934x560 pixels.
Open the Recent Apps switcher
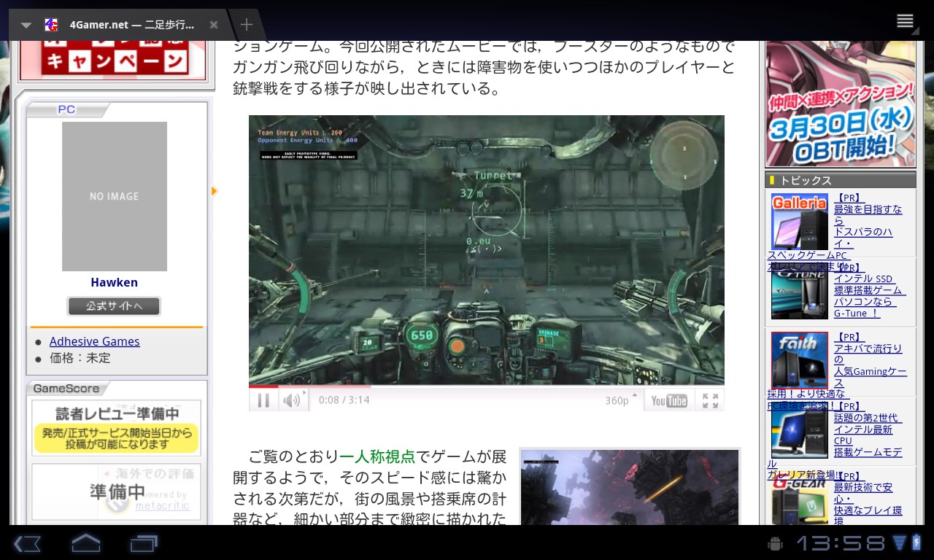144,543
